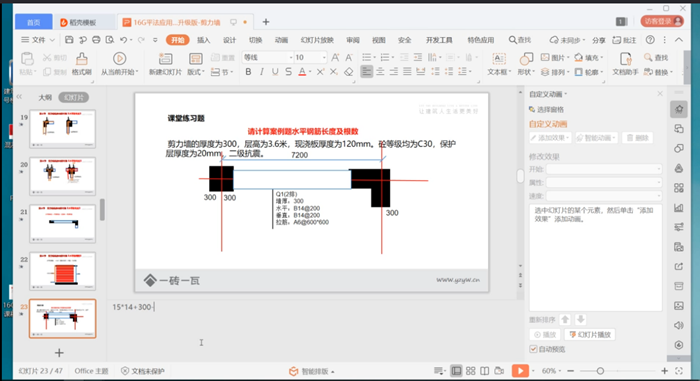Click the Save icon in quick toolbar
Viewport: 700px width, 381px height.
point(69,40)
